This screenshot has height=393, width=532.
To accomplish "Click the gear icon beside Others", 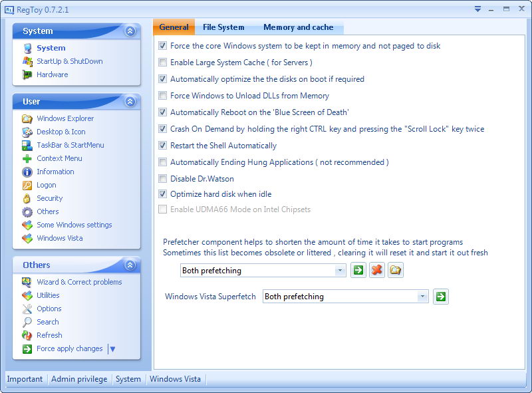I will tap(27, 211).
